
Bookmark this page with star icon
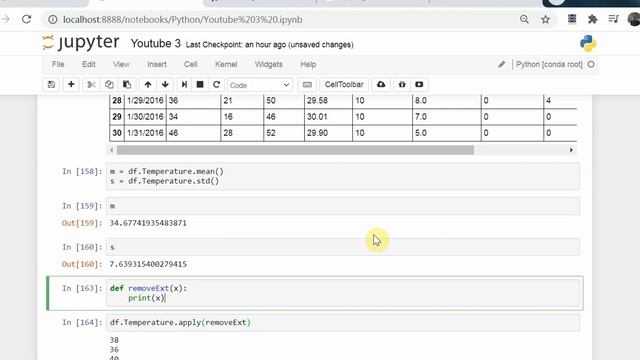pos(545,19)
